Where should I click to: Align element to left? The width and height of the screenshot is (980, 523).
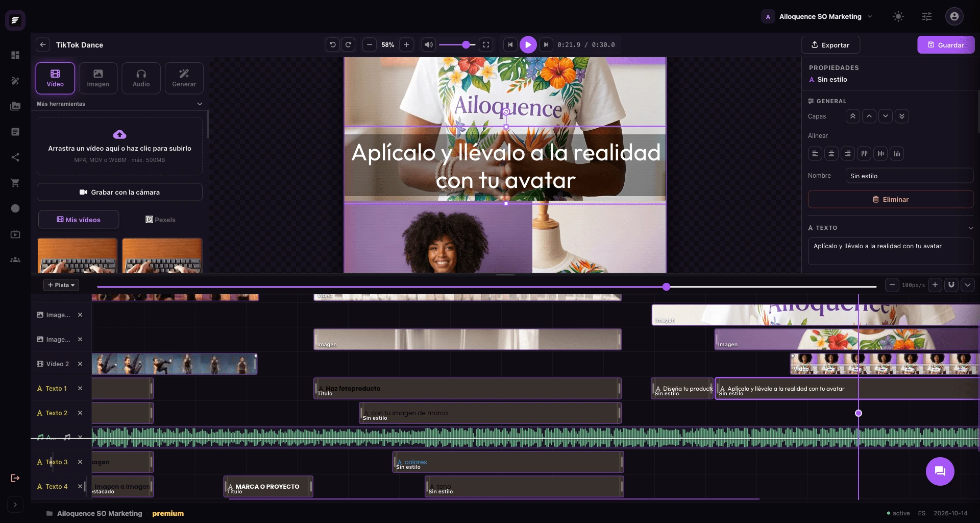pyautogui.click(x=815, y=153)
